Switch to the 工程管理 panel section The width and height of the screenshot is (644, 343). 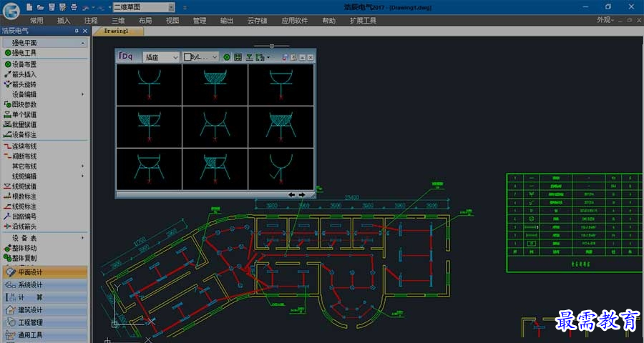[45, 322]
